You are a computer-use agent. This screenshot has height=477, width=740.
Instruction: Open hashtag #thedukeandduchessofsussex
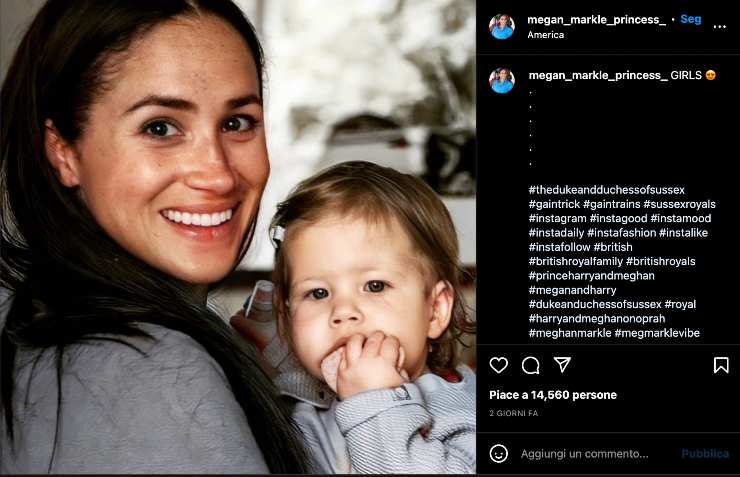[x=606, y=190]
